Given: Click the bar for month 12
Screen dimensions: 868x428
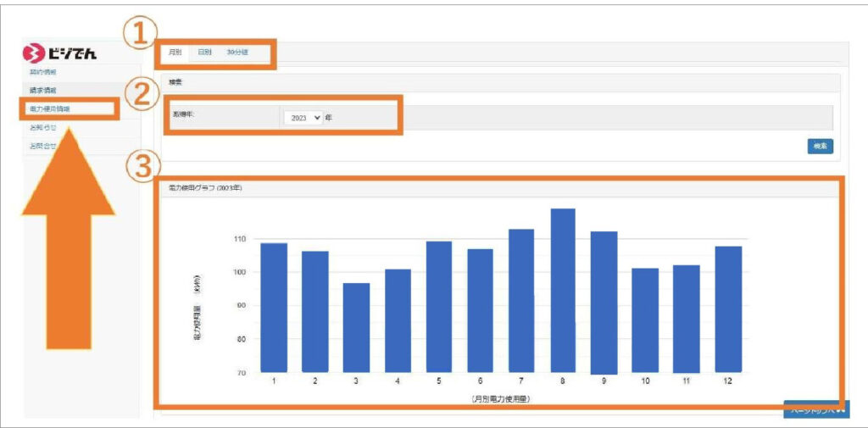Looking at the screenshot, I should (728, 308).
